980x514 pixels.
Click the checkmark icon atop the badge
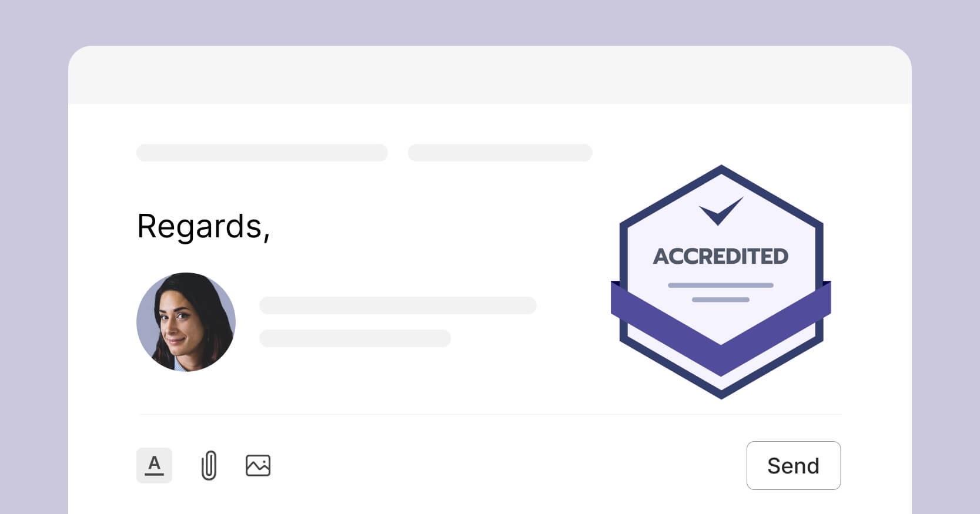pos(721,211)
